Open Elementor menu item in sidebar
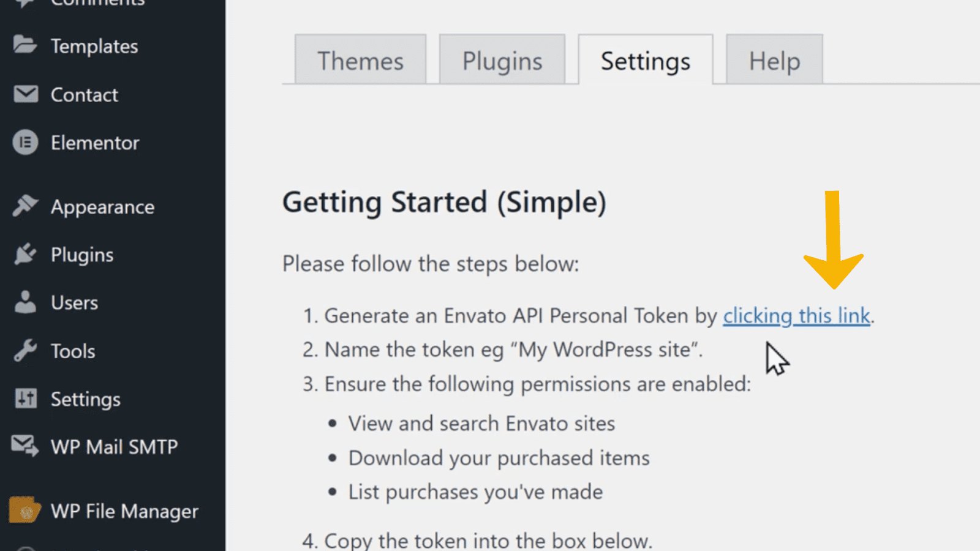980x551 pixels. [x=95, y=143]
